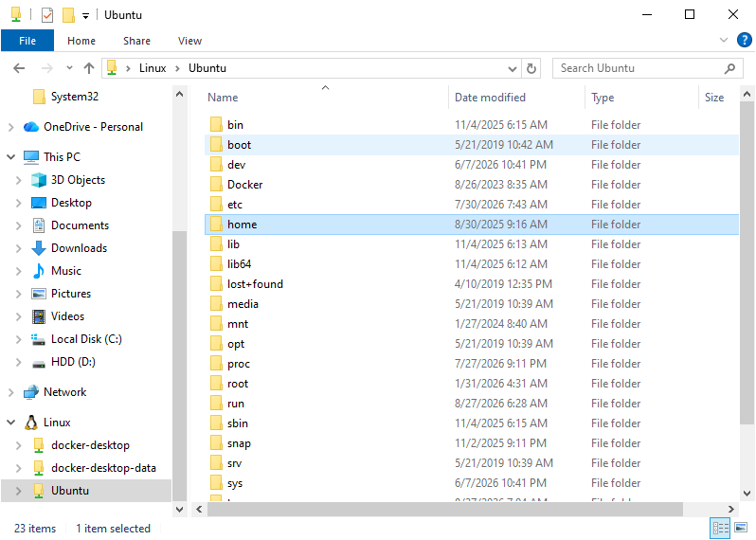
Task: Select the Music note icon
Action: pyautogui.click(x=39, y=271)
